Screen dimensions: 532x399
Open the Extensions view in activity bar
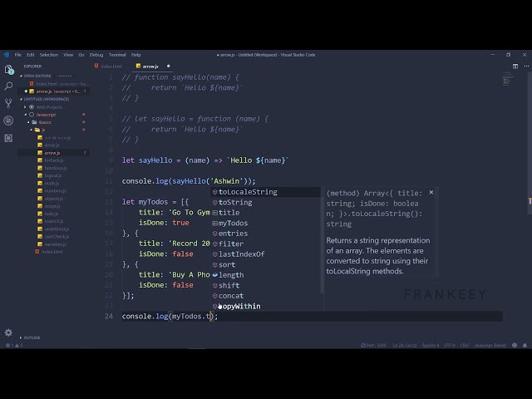pos(9,138)
